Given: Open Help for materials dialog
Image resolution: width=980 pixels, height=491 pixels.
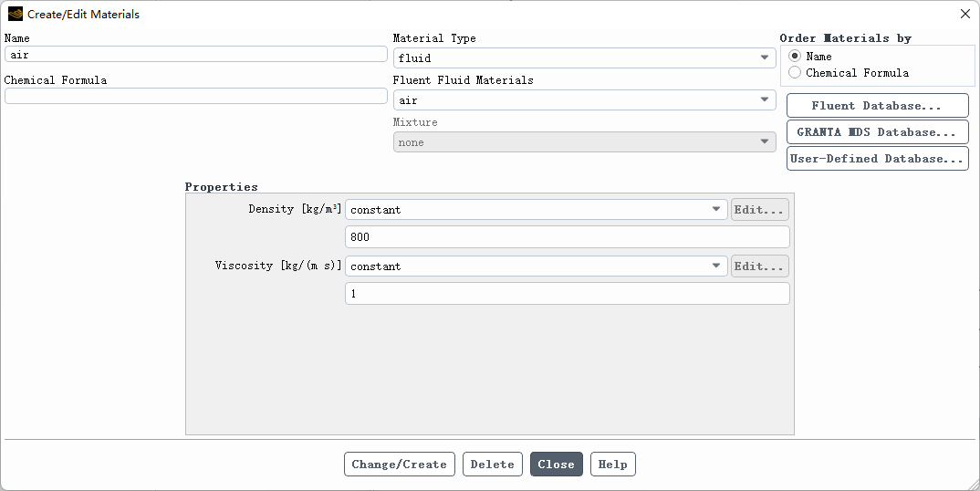Looking at the screenshot, I should tap(612, 465).
